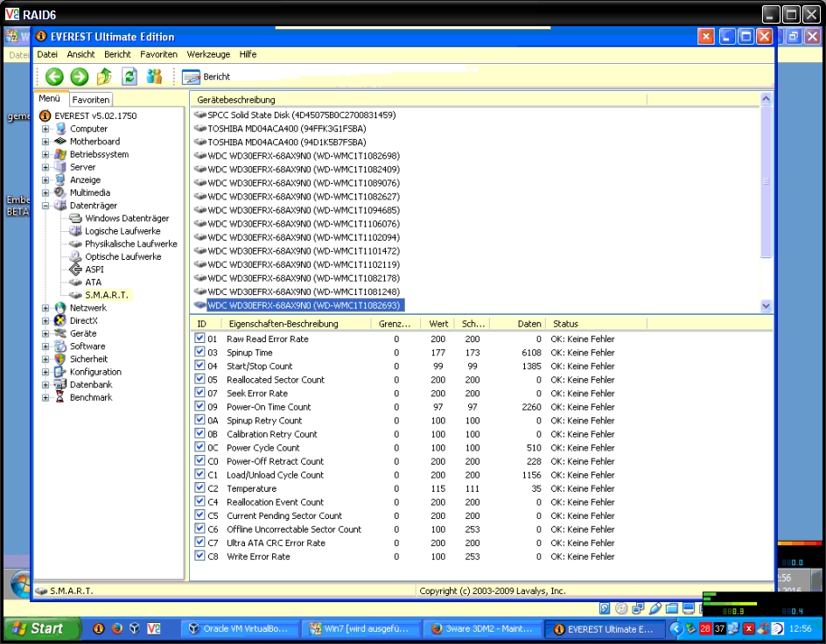The width and height of the screenshot is (826, 644).
Task: Switch to the Favoriten tab
Action: point(91,100)
